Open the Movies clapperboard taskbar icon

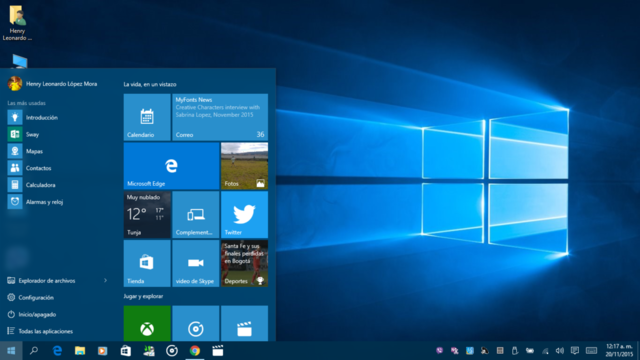click(x=218, y=351)
